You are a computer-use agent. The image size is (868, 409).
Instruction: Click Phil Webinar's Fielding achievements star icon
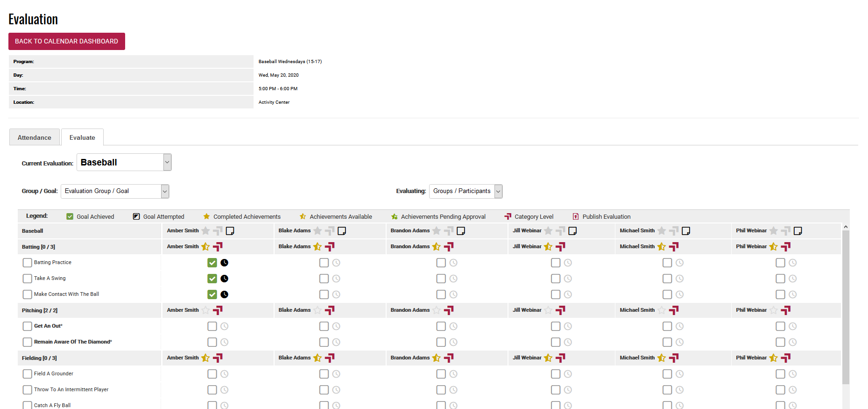[774, 358]
